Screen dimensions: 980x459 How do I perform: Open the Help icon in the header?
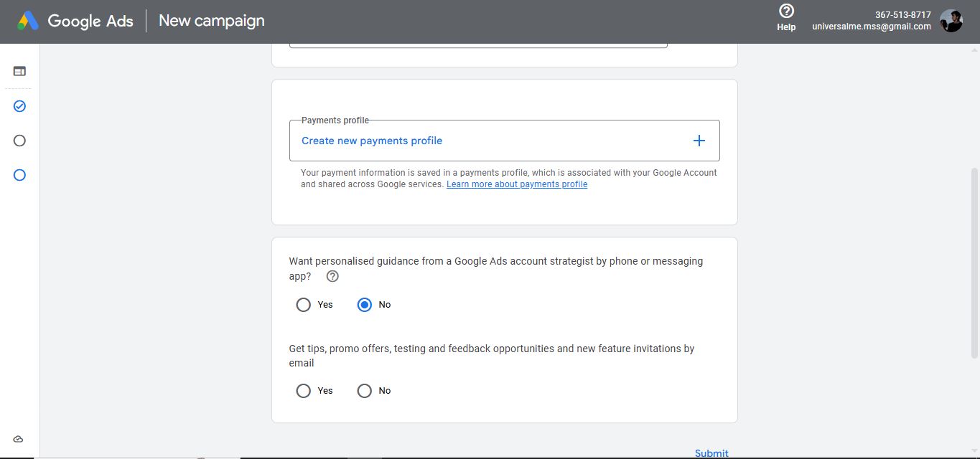click(x=785, y=10)
